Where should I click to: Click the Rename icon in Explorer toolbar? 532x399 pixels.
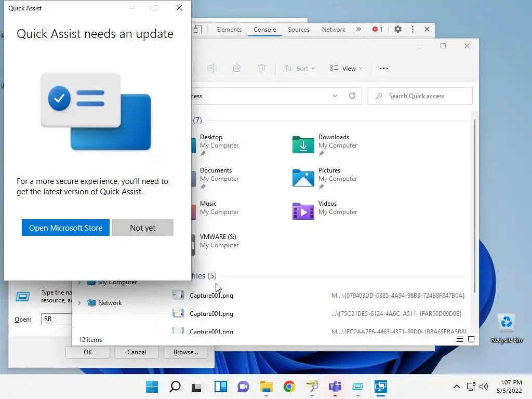pos(212,69)
